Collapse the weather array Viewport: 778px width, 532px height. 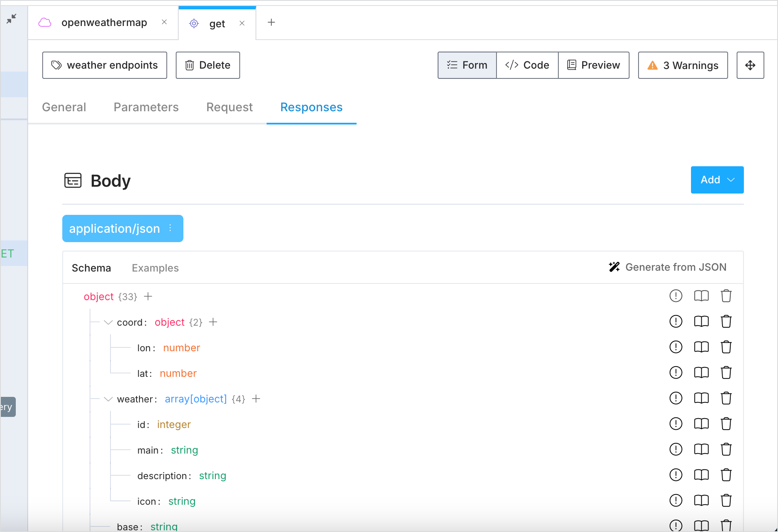click(108, 399)
